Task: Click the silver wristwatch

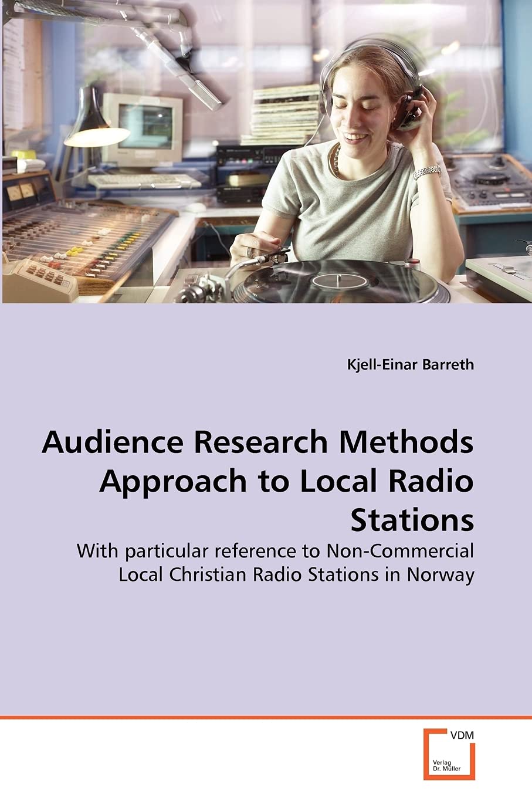Action: [426, 171]
